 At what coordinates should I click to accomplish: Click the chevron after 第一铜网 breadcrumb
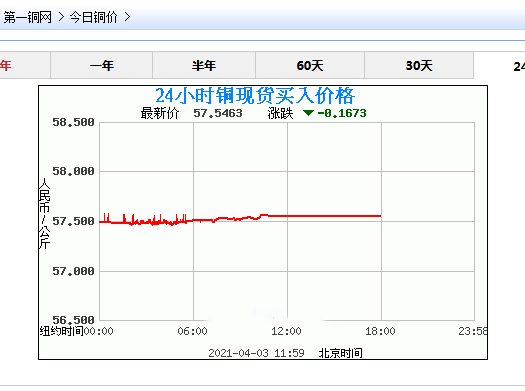click(61, 17)
